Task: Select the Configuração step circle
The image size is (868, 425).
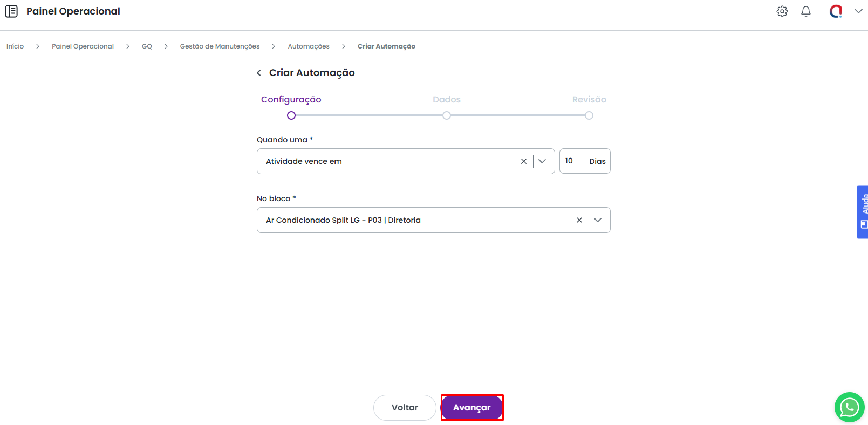Action: pos(291,115)
